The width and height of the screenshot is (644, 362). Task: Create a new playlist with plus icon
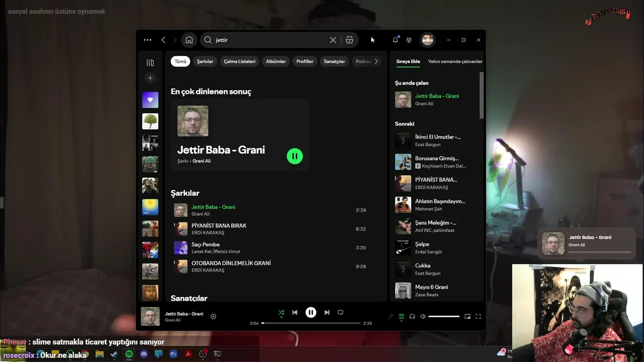[x=150, y=78]
